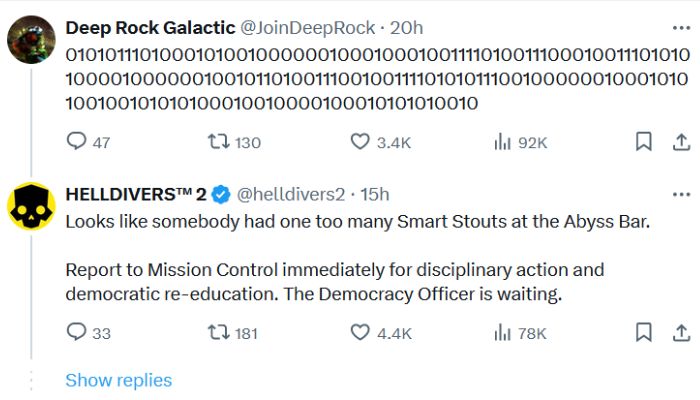Expand the Show replies thread
The image size is (700, 400).
click(x=118, y=380)
